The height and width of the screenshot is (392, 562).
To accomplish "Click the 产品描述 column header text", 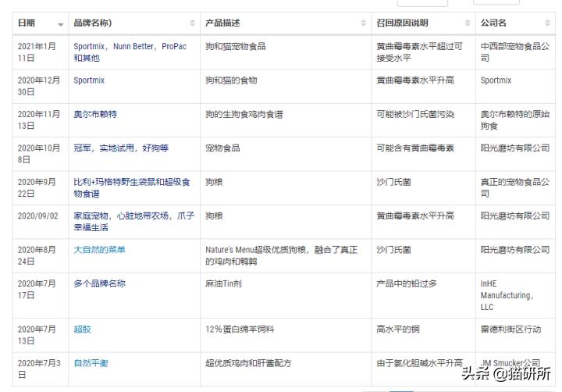I will [x=222, y=23].
